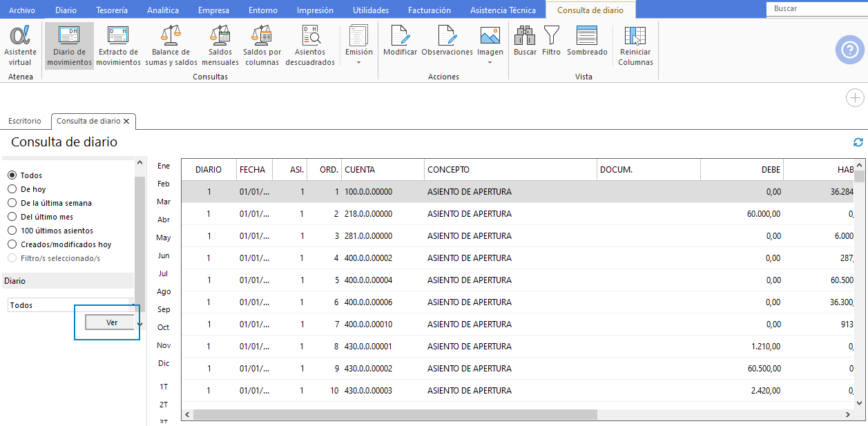Click the Emisión document icon
This screenshot has width=868, height=426.
click(x=358, y=35)
